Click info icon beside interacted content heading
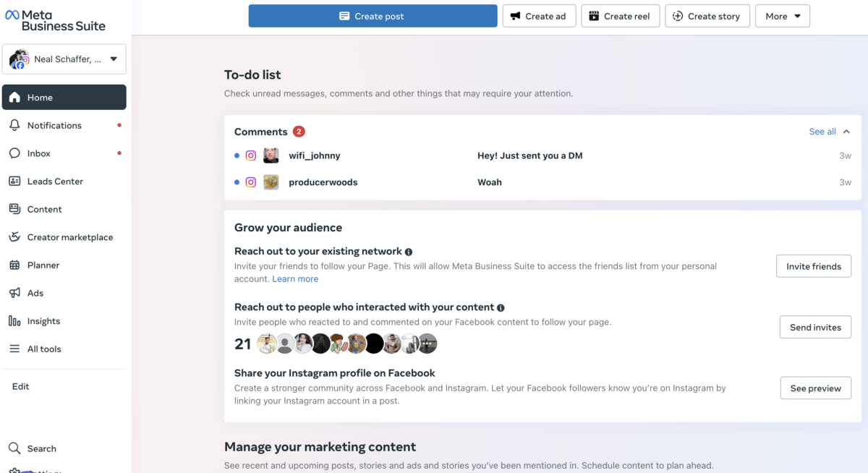 501,308
